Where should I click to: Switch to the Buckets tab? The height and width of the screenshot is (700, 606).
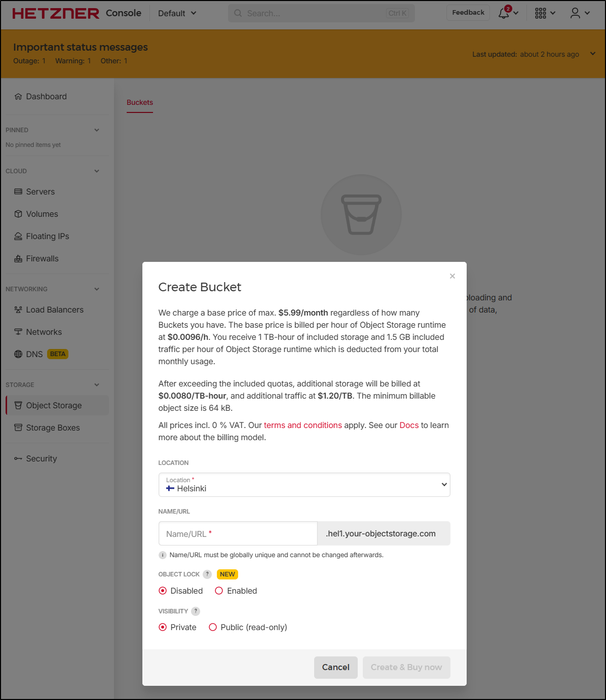(140, 102)
